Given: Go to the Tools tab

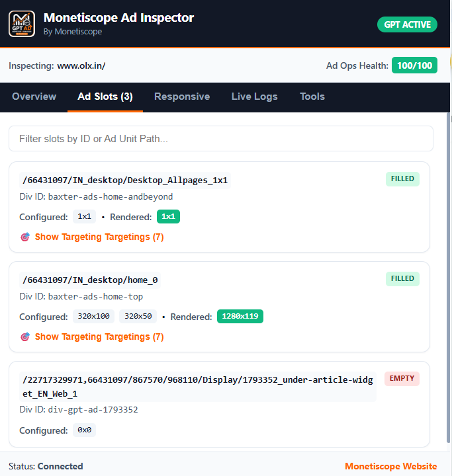Looking at the screenshot, I should [312, 97].
